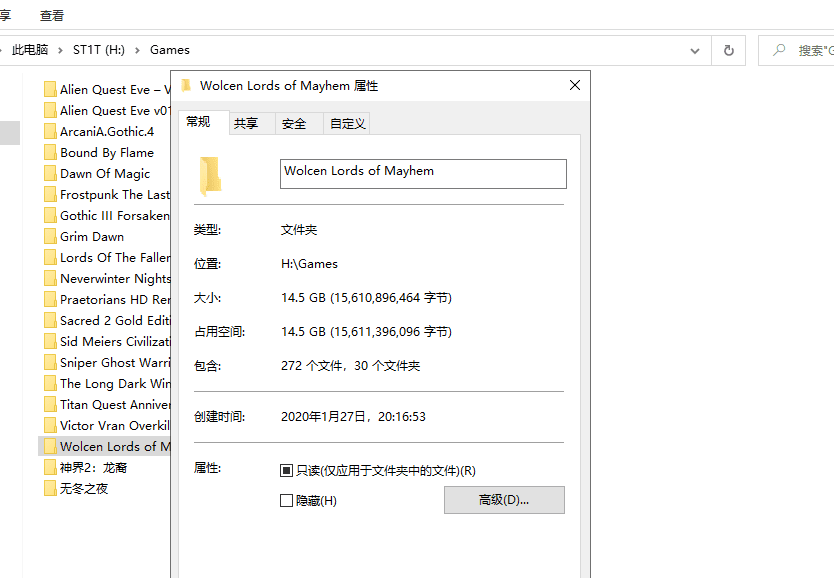
Task: Click Gothic III Forsaken folder icon
Action: pyautogui.click(x=51, y=215)
